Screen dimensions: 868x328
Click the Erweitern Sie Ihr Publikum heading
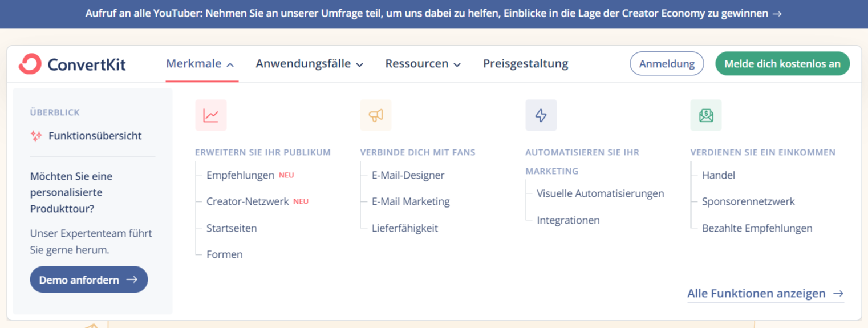(x=263, y=152)
